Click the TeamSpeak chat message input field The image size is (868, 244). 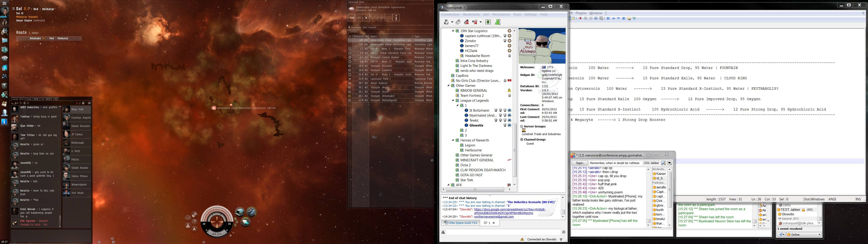[503, 232]
